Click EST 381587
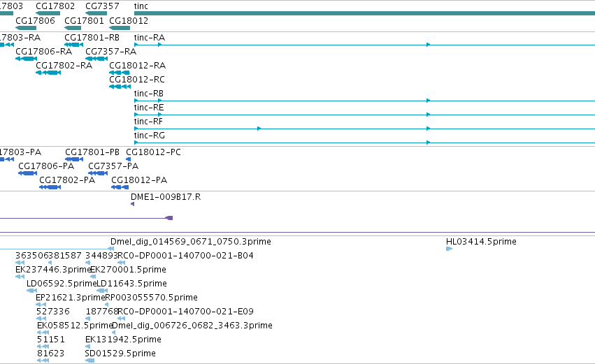Viewport: 595px width, 364px height. click(65, 256)
